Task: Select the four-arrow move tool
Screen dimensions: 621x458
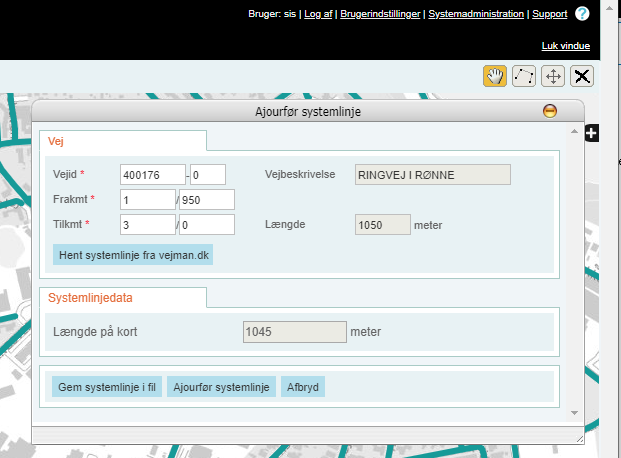Action: pos(553,76)
